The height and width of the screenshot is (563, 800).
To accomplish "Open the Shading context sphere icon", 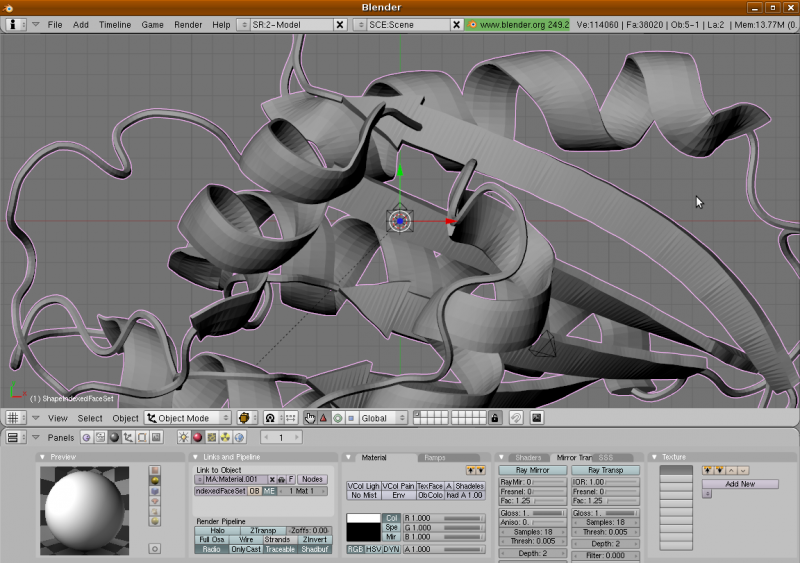I will pyautogui.click(x=114, y=438).
